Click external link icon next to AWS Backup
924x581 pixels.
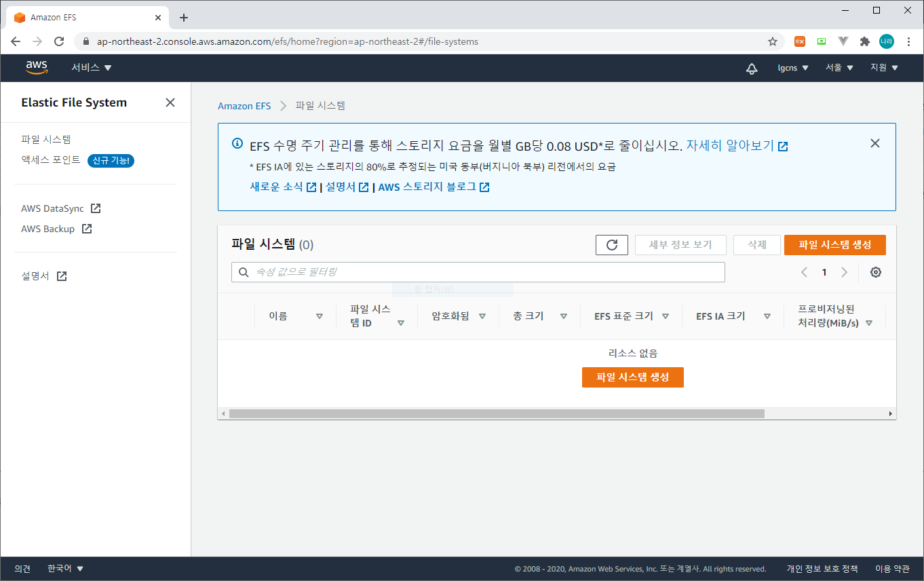click(x=87, y=229)
